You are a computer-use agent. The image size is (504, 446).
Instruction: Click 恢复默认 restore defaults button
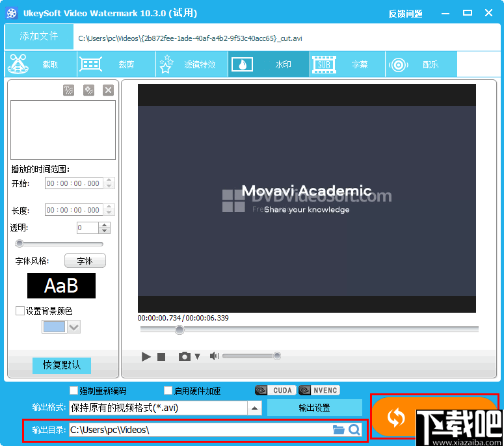[x=62, y=365]
